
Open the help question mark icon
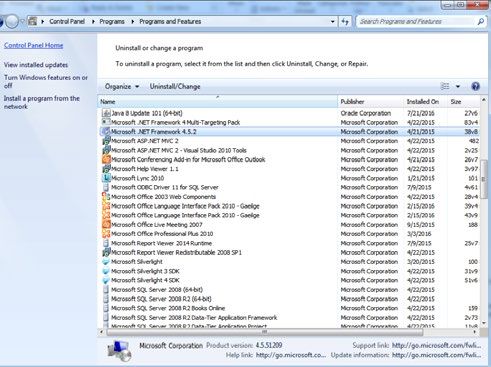[475, 86]
